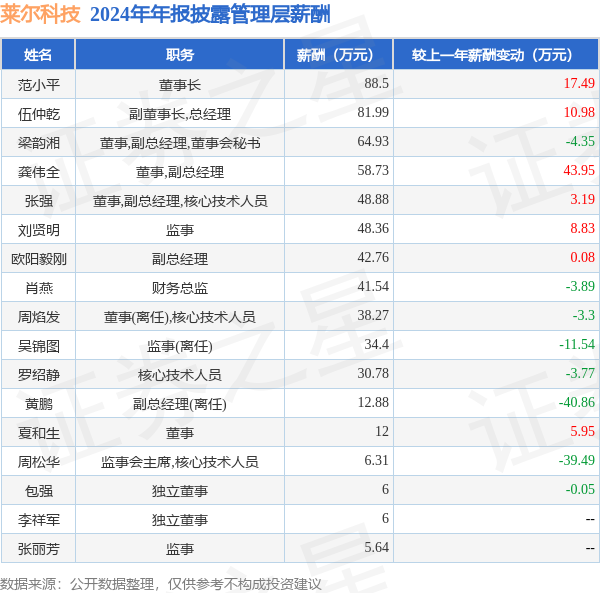600x593 pixels.
Task: Click the salary value 41.54
Action: [373, 286]
